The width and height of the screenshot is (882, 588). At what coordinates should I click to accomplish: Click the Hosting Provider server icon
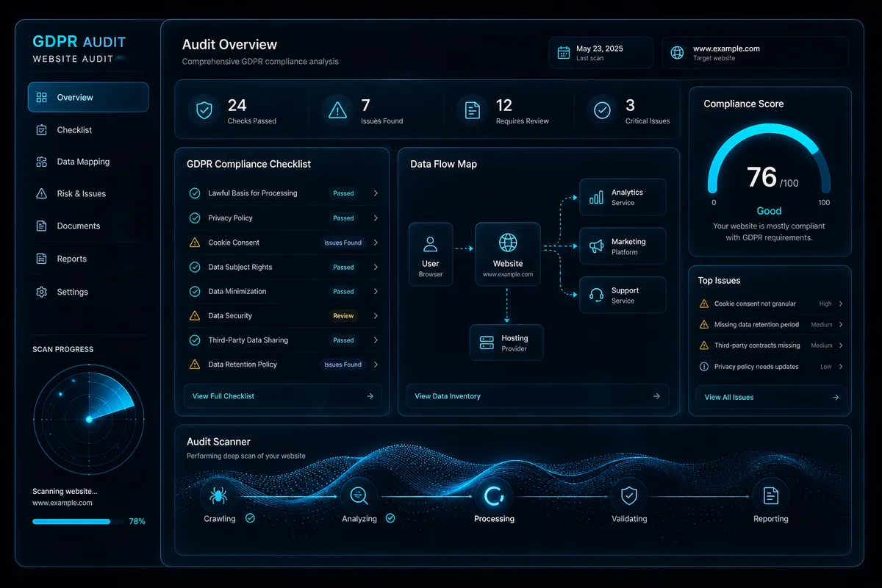tap(487, 343)
